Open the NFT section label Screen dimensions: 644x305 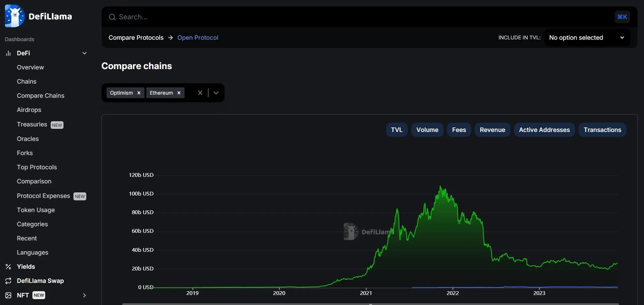click(x=23, y=295)
